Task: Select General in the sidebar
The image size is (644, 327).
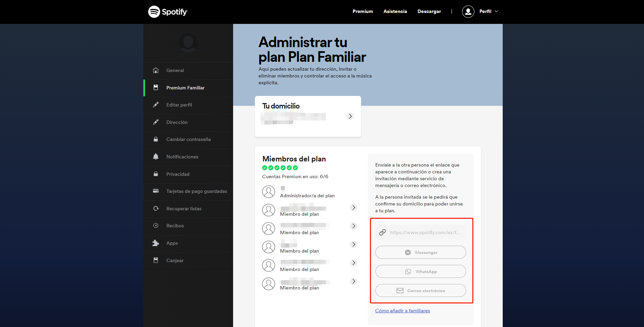Action: pyautogui.click(x=188, y=71)
